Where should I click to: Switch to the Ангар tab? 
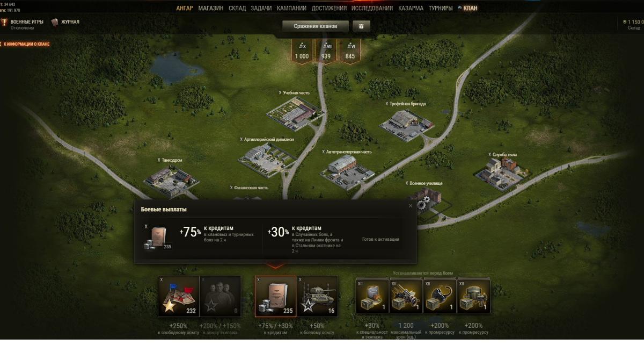tap(185, 8)
